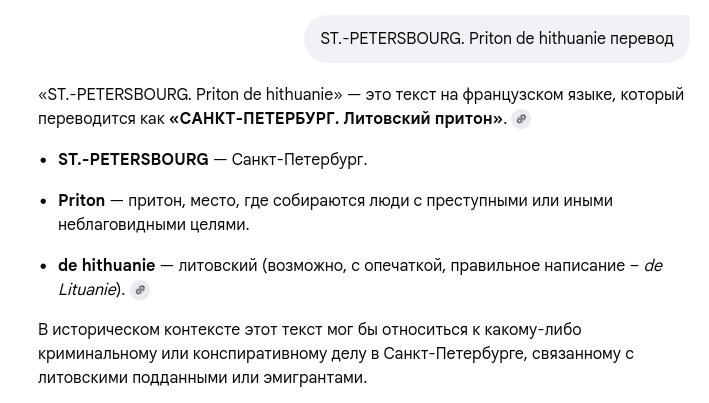
Task: Open source link icon after «Литовский притон»
Action: 521,119
